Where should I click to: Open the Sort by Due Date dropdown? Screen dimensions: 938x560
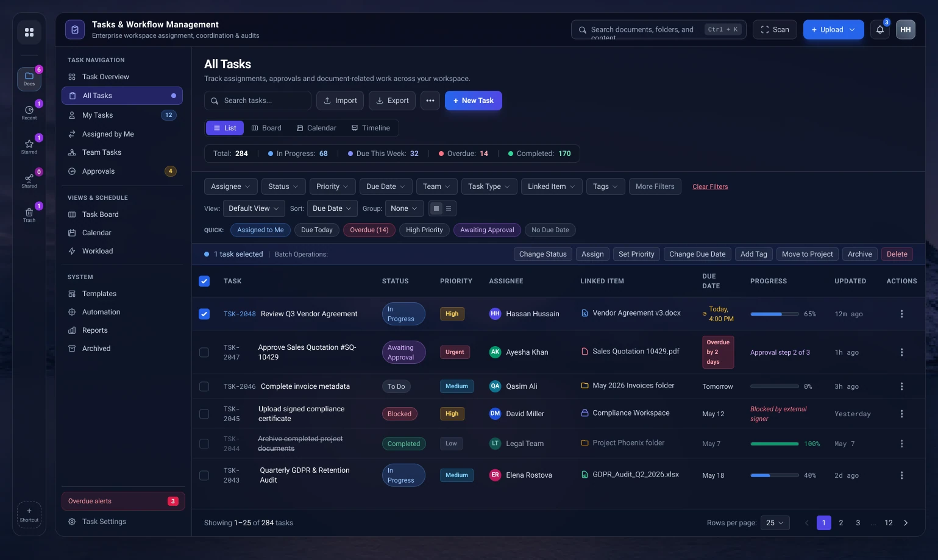tap(332, 208)
